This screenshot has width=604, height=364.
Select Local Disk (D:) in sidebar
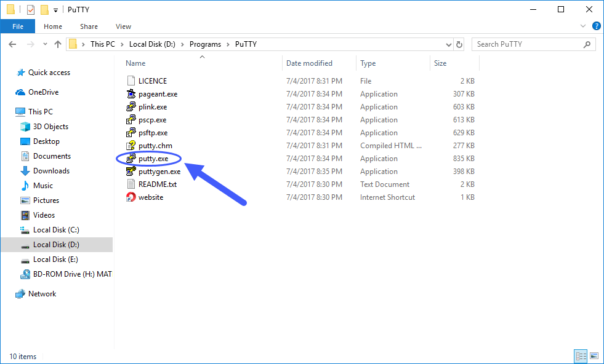57,245
